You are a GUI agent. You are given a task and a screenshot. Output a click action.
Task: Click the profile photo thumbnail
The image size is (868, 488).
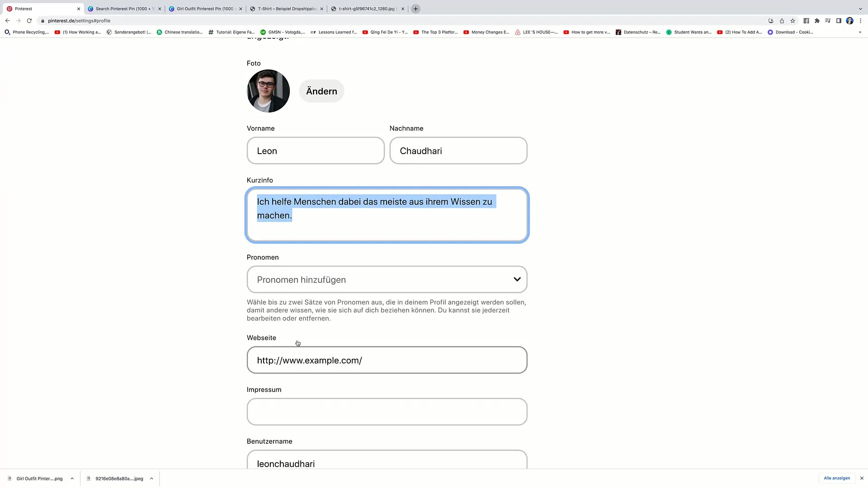[x=268, y=91]
